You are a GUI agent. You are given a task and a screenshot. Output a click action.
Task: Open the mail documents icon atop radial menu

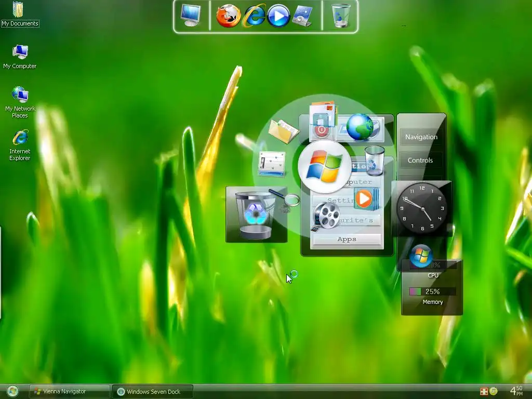pyautogui.click(x=323, y=113)
